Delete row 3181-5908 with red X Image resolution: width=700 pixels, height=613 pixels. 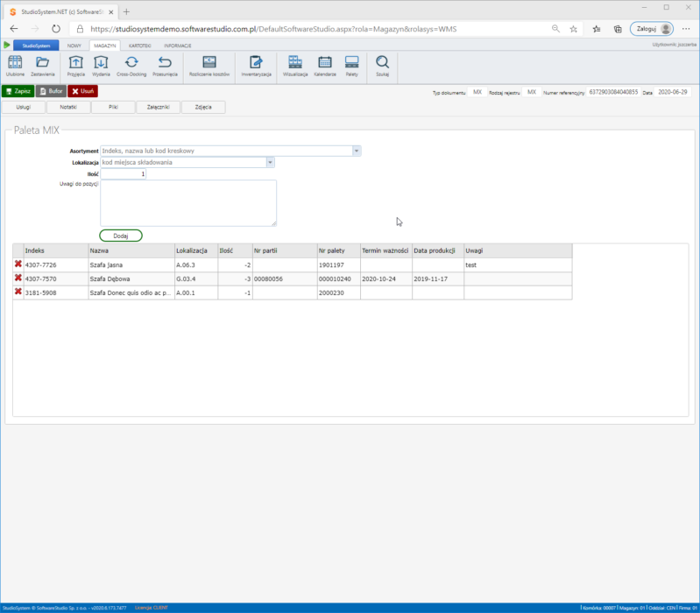[18, 292]
